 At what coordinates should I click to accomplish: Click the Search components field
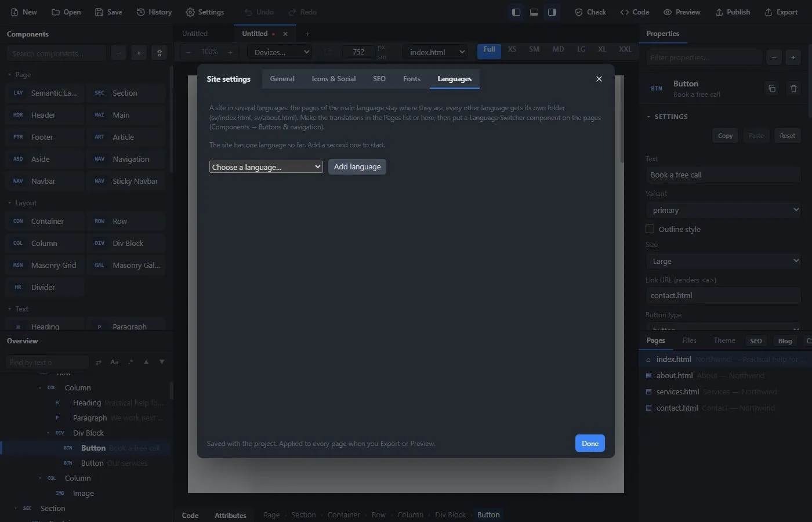[56, 53]
